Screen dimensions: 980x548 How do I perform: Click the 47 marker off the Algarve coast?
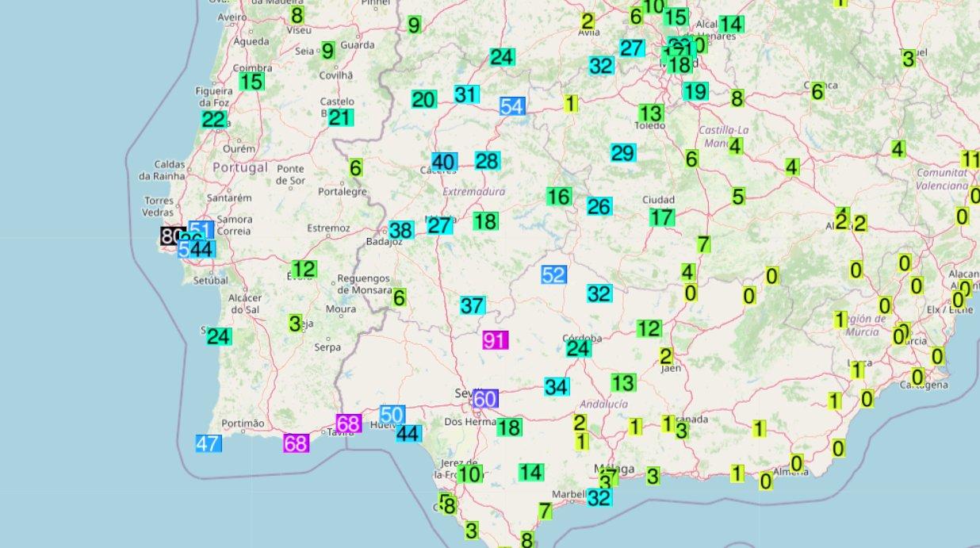click(x=209, y=443)
